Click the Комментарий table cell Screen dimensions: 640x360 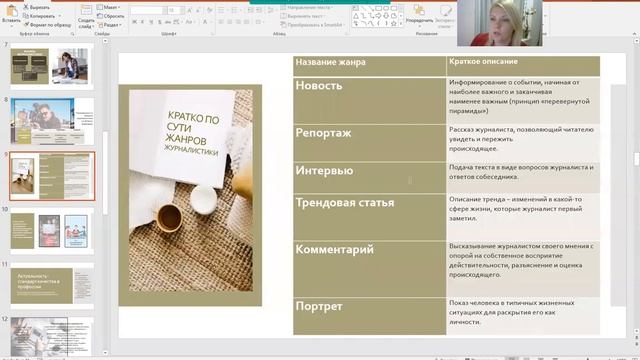pos(369,269)
